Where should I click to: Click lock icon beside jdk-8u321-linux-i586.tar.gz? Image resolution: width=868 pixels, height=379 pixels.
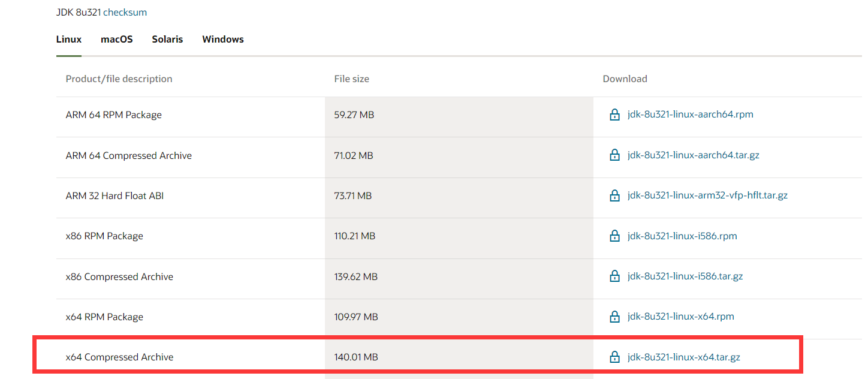(x=614, y=276)
